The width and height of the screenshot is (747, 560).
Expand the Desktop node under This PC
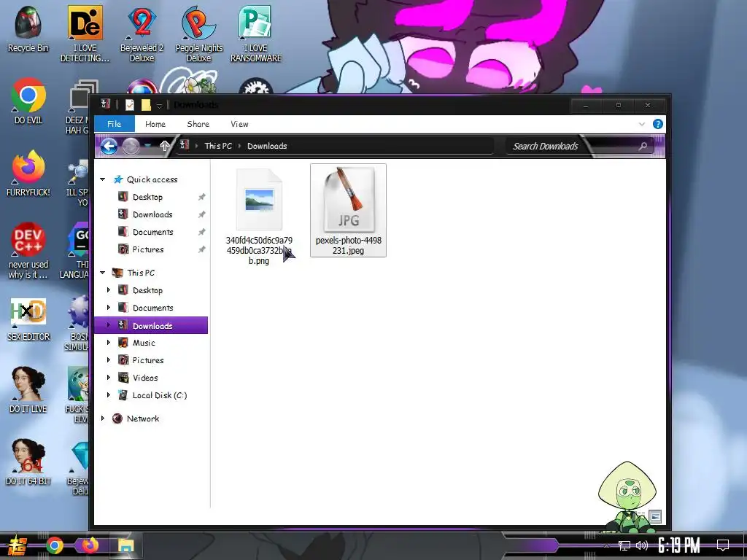[x=109, y=290]
